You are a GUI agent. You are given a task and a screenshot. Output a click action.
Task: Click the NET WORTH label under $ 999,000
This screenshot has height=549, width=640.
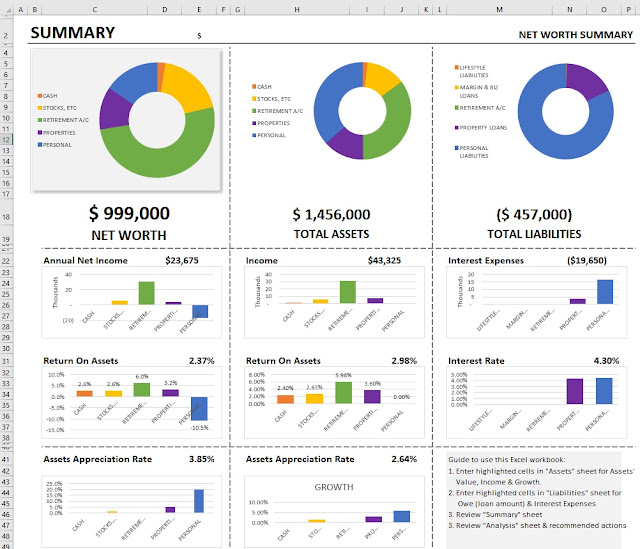(x=129, y=236)
